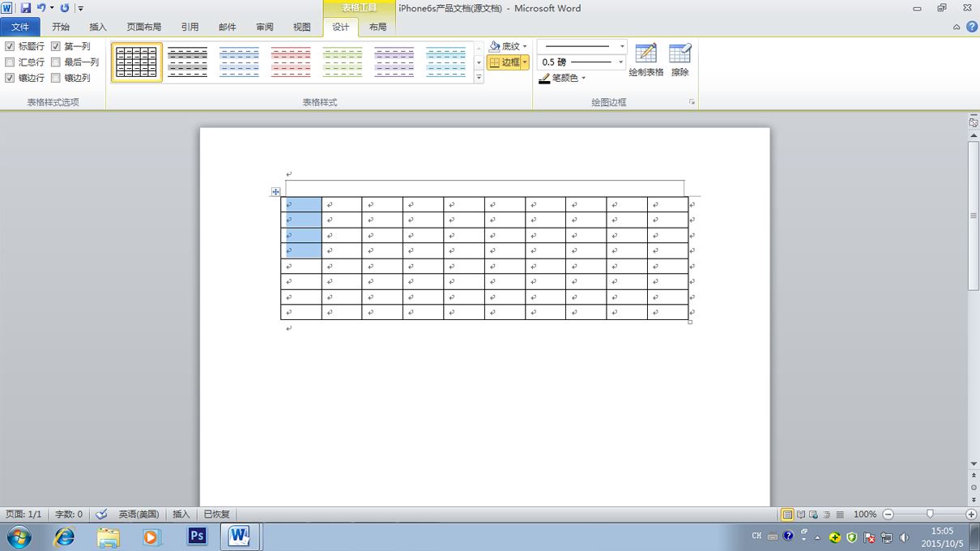
Task: Activate the 擦除 eraser tool
Action: tap(680, 60)
